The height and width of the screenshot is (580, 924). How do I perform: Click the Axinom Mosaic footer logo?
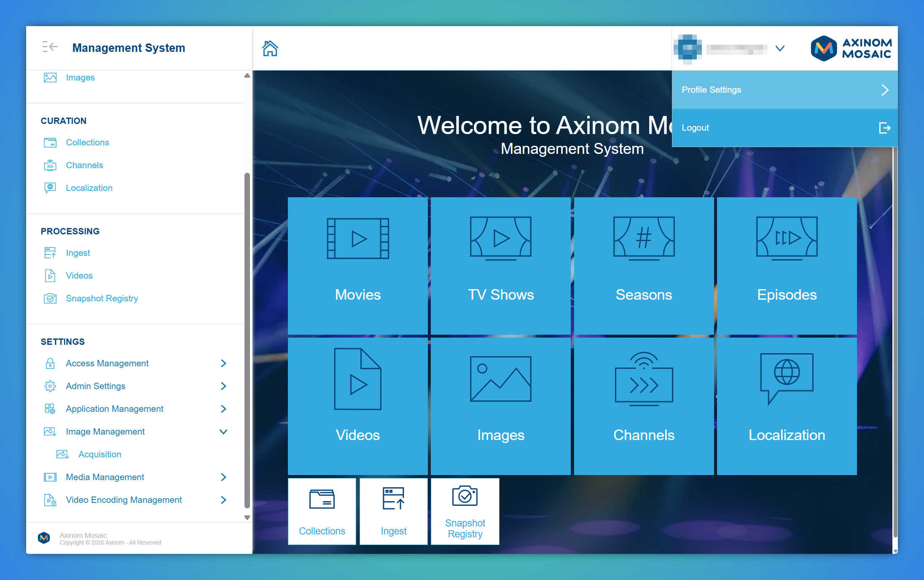(x=44, y=538)
